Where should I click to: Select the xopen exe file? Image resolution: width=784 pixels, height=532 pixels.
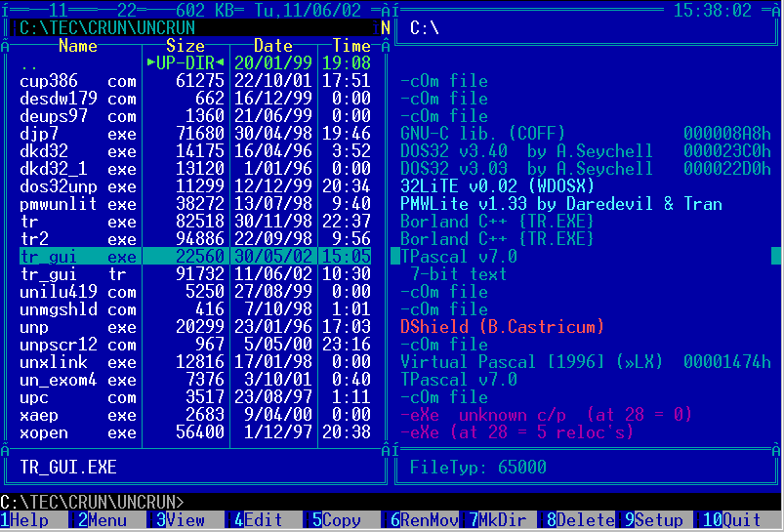point(78,432)
